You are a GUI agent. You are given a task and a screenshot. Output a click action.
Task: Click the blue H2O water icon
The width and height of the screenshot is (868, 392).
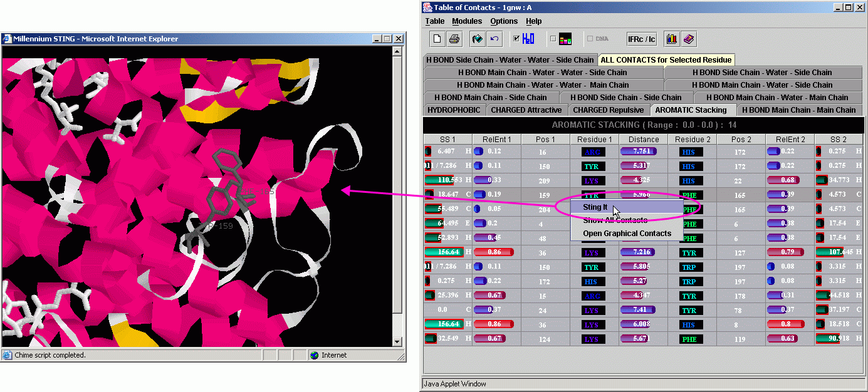pos(528,39)
